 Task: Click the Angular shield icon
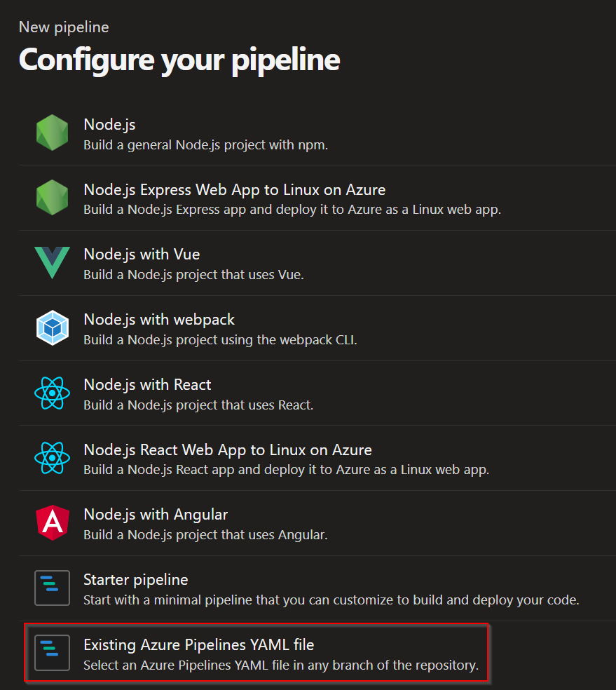[x=52, y=522]
